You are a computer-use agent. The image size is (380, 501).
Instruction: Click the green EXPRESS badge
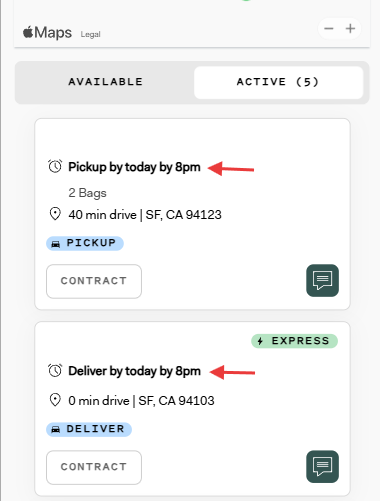tap(294, 341)
